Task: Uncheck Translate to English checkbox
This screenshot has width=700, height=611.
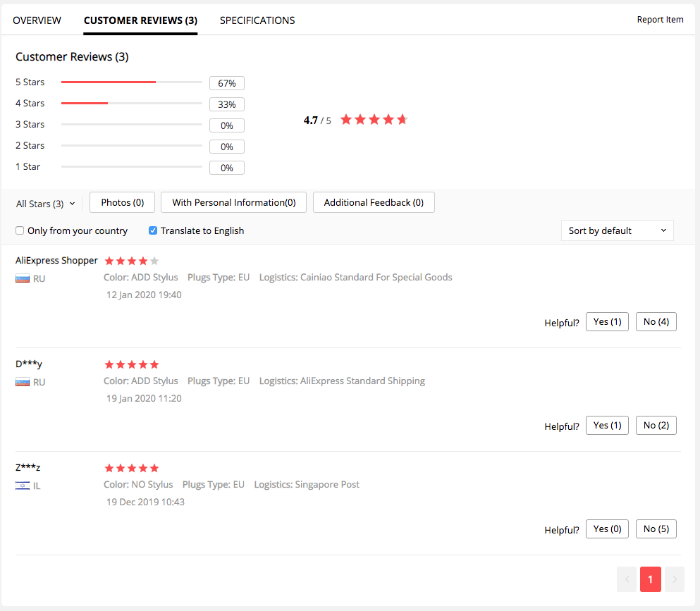Action: tap(153, 230)
